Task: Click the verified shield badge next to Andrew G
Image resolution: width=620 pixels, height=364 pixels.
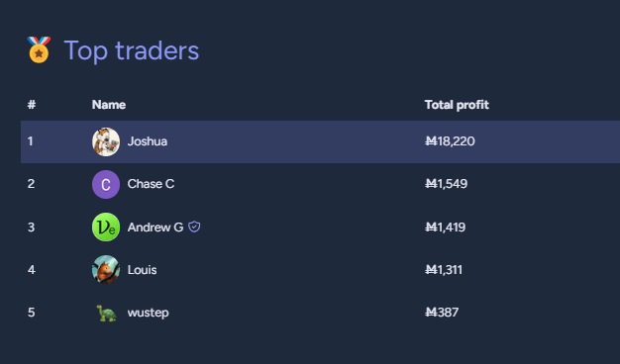Action: click(x=194, y=227)
